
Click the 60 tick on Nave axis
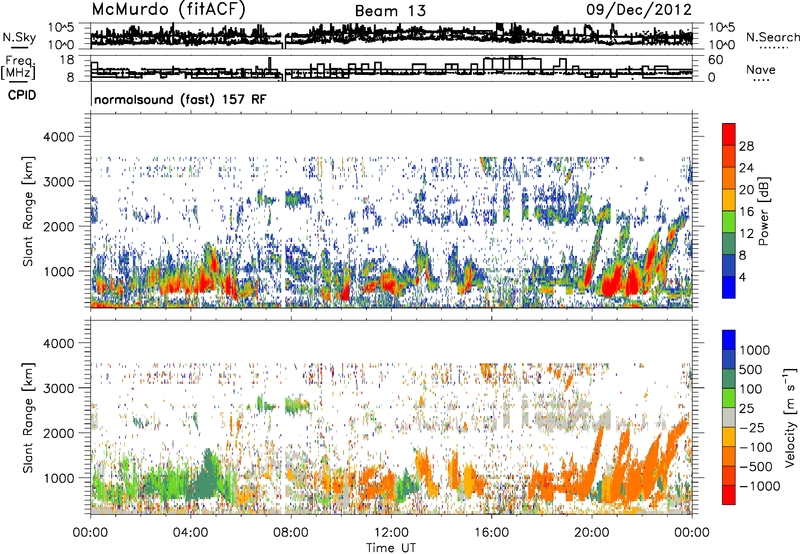point(716,60)
